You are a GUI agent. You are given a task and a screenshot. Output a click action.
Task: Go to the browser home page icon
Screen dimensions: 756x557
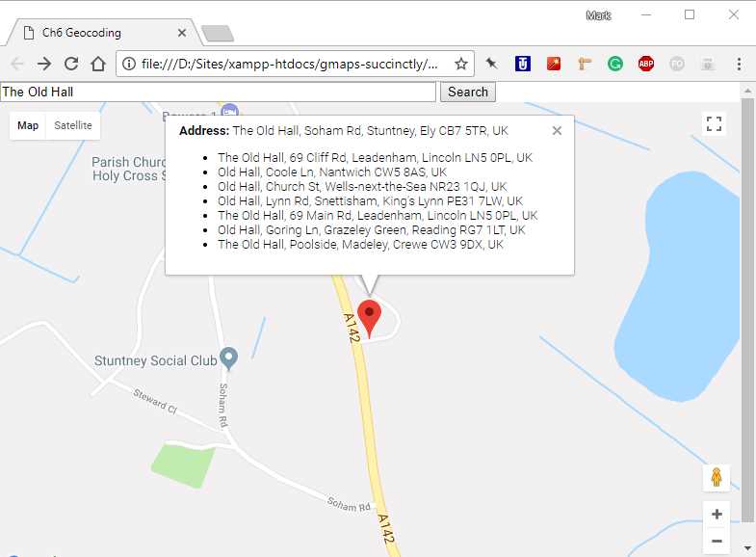point(98,64)
